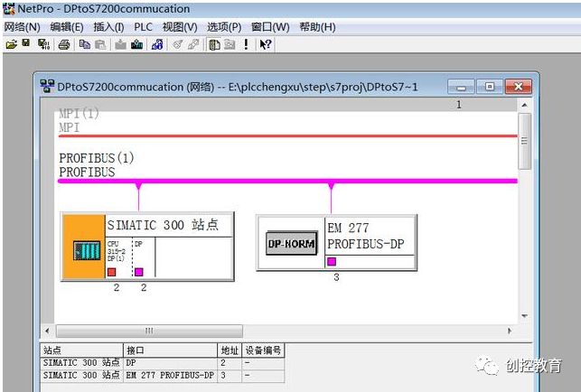Click the vertical scrollbar thumb
Viewport: 581px width, 392px height.
point(524,141)
